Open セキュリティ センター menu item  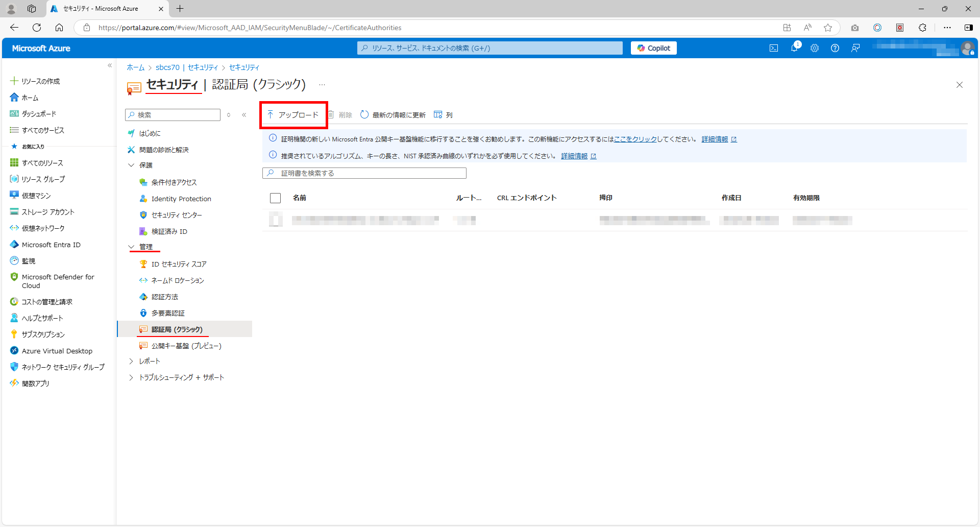click(x=177, y=215)
